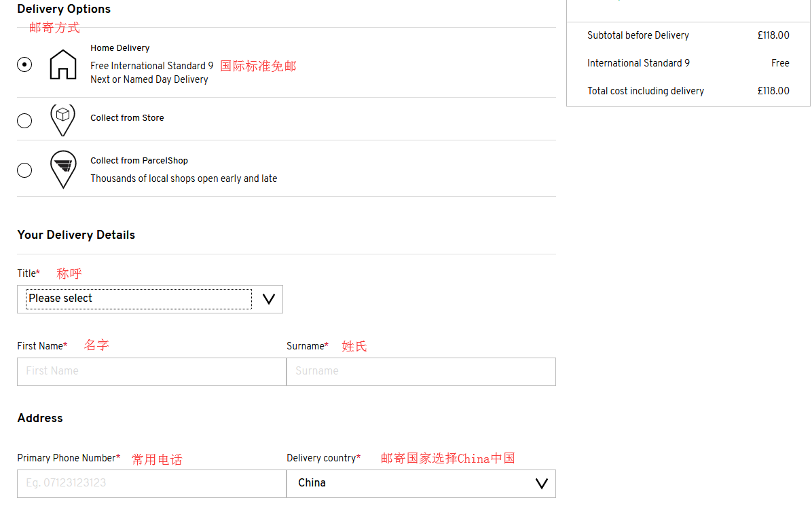Click 'Free International Standard 9' delivery description
Viewport: 812px width, 517px height.
151,66
